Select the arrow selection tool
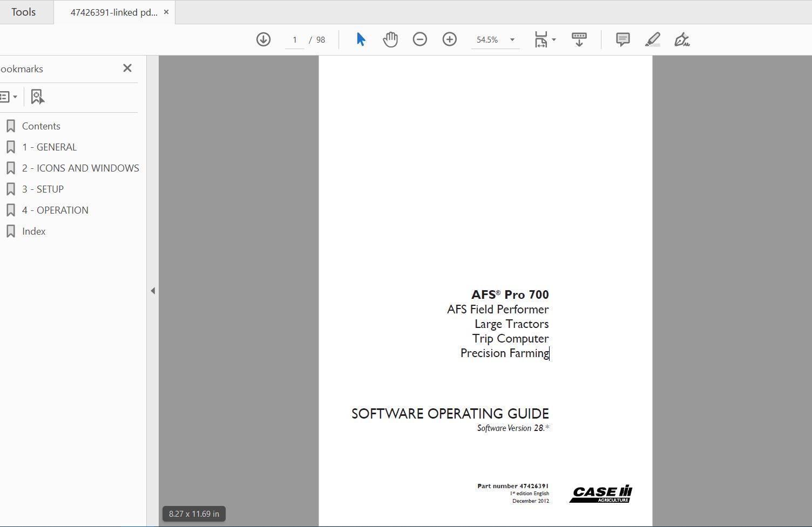 click(361, 39)
